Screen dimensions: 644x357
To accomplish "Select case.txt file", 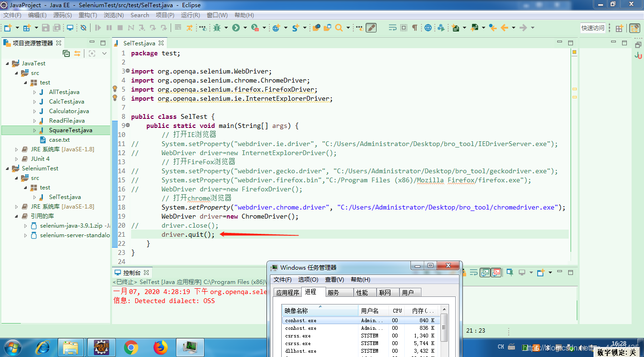I will [59, 140].
